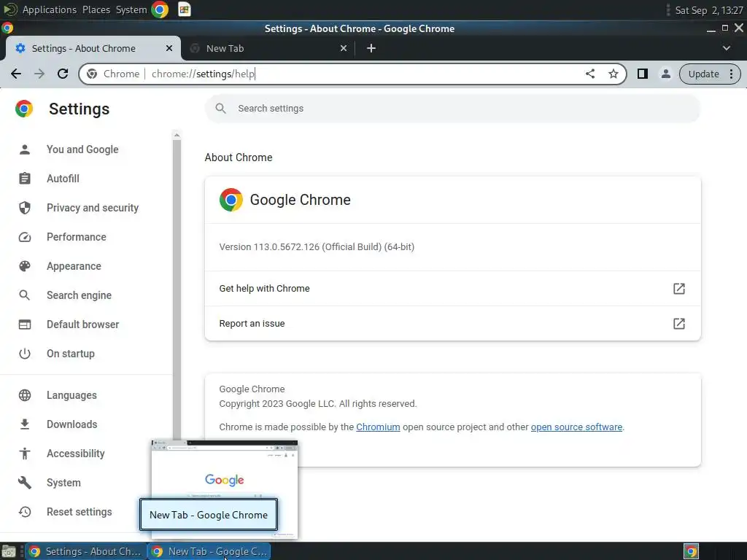
Task: Click the speedometer Performance icon
Action: [x=25, y=237]
